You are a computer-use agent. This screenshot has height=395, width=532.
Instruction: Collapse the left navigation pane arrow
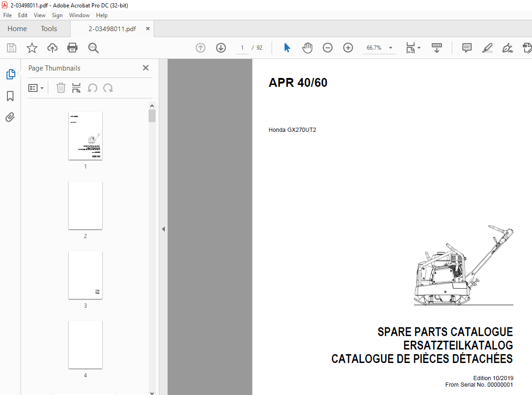163,229
